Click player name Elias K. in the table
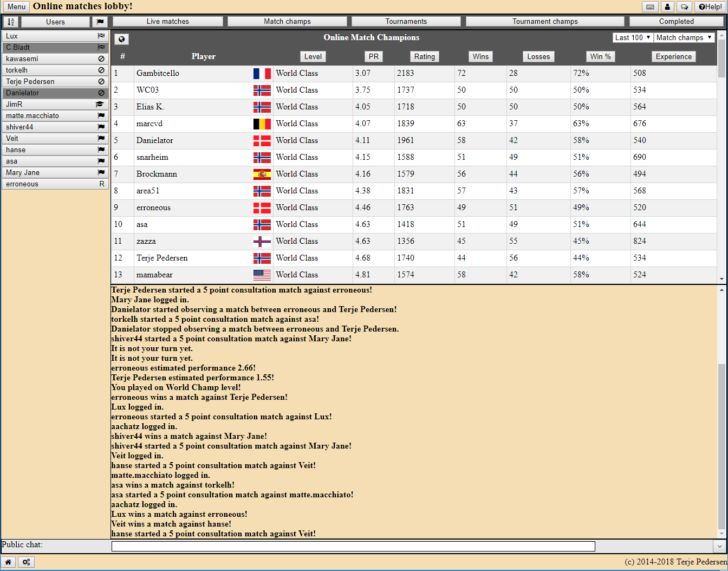Viewport: 728px width, 571px height. click(150, 107)
